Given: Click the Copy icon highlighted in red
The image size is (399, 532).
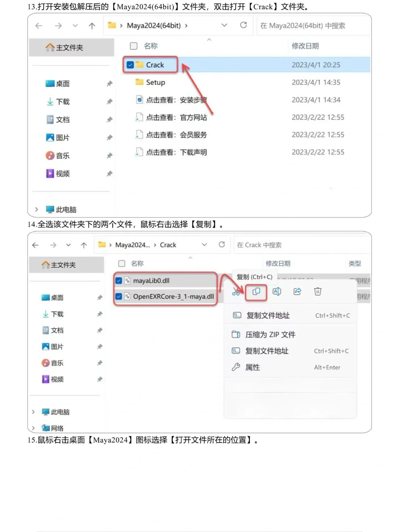Looking at the screenshot, I should point(256,291).
